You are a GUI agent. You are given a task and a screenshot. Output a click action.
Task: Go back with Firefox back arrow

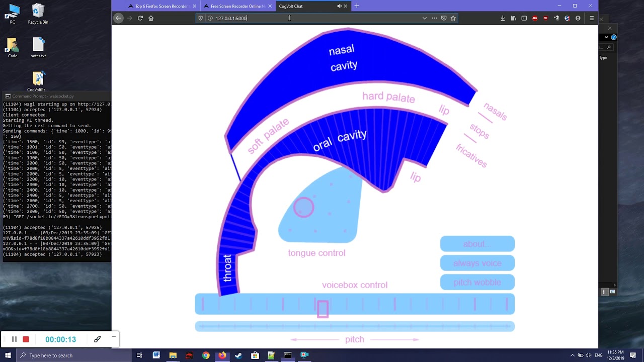tap(118, 18)
